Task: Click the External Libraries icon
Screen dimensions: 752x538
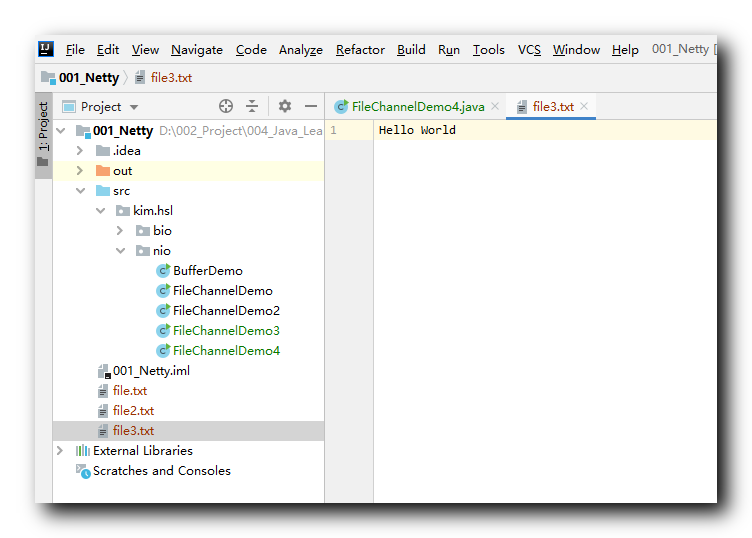Action: pyautogui.click(x=83, y=451)
